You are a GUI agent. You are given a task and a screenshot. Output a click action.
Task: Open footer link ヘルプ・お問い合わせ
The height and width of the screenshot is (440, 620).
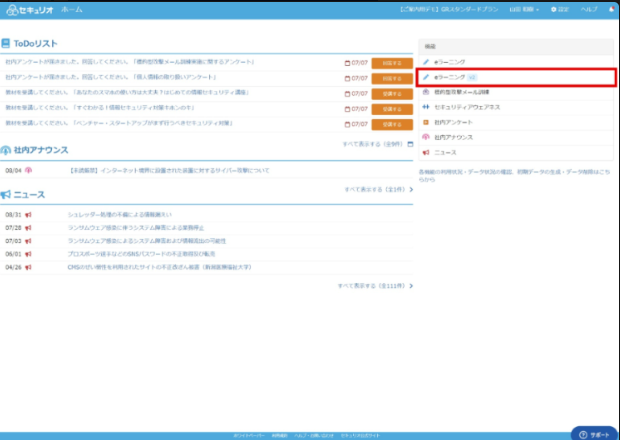pyautogui.click(x=314, y=436)
